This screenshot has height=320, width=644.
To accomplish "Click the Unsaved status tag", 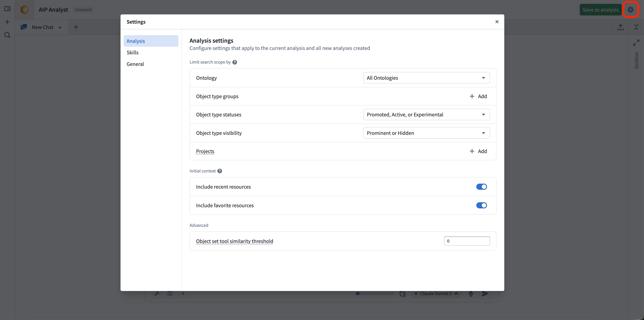I will (83, 9).
